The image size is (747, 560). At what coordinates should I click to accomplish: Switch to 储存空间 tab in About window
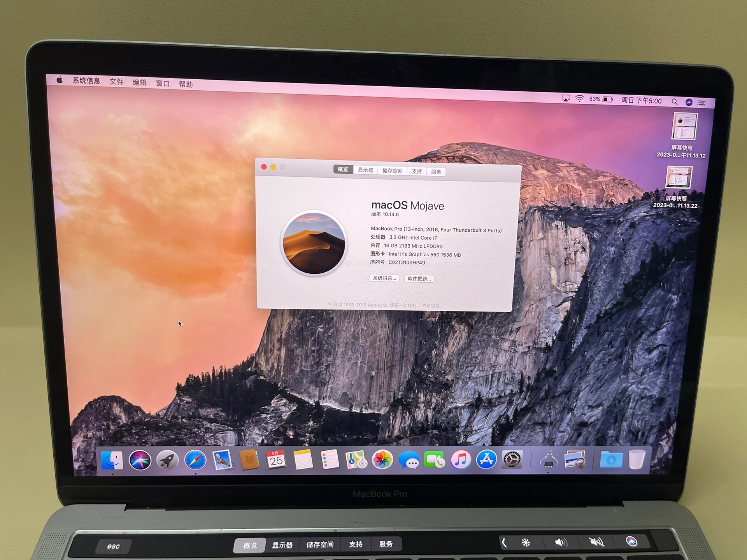point(392,171)
